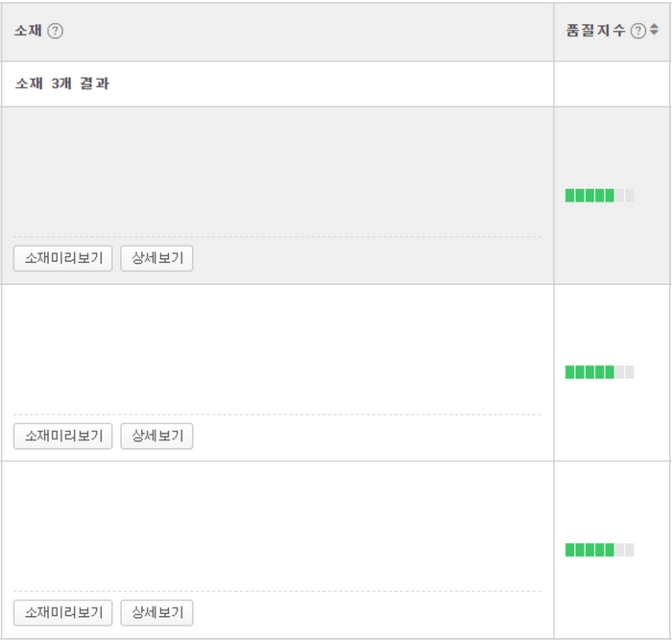Click the help icon next to 소재
Viewport: 672px width, 640px height.
point(55,31)
